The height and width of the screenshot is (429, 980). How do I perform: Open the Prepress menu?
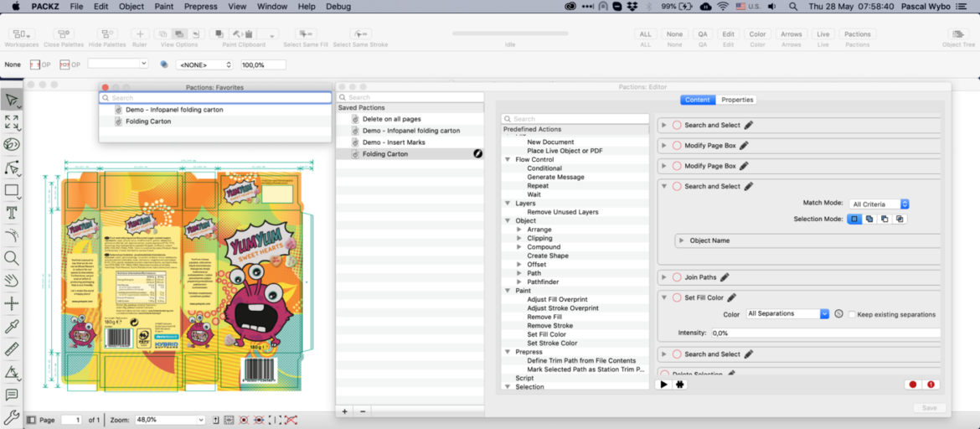(201, 6)
